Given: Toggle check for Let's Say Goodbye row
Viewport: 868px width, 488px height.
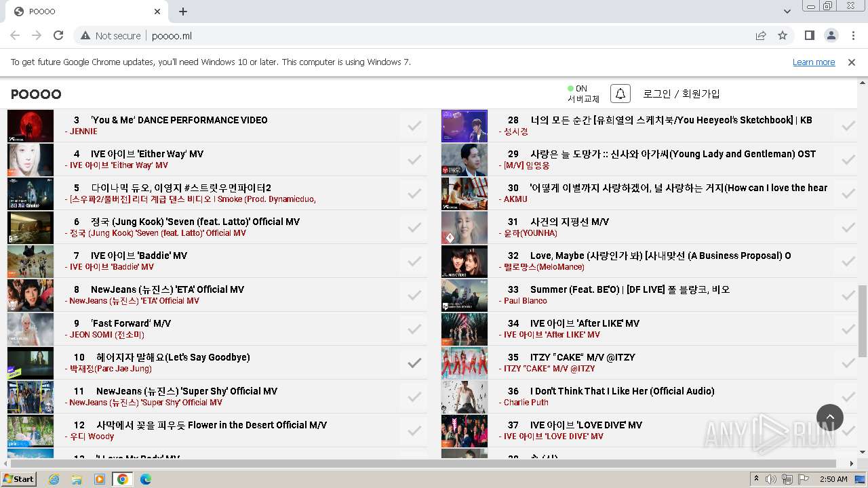Looking at the screenshot, I should pyautogui.click(x=414, y=363).
